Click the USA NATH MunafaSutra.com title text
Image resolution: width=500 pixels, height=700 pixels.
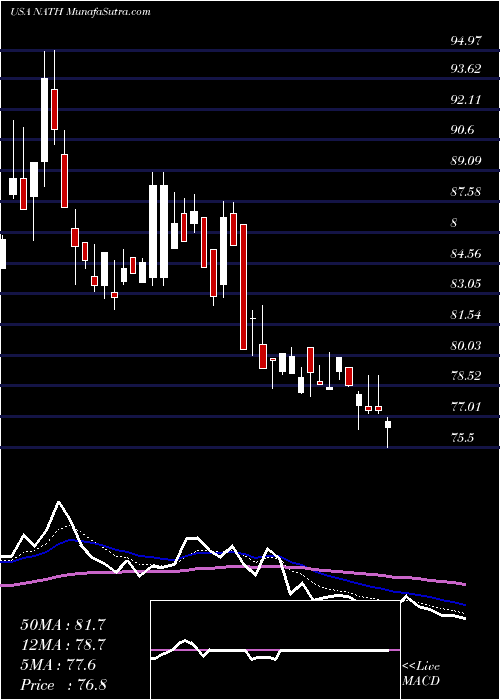click(x=80, y=12)
